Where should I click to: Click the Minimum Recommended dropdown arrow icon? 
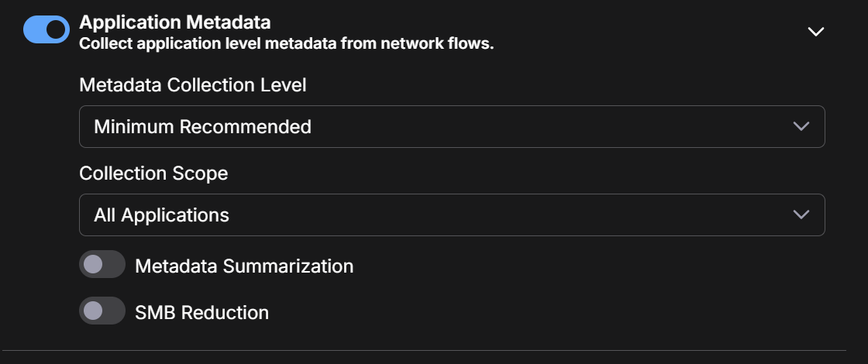pos(801,126)
